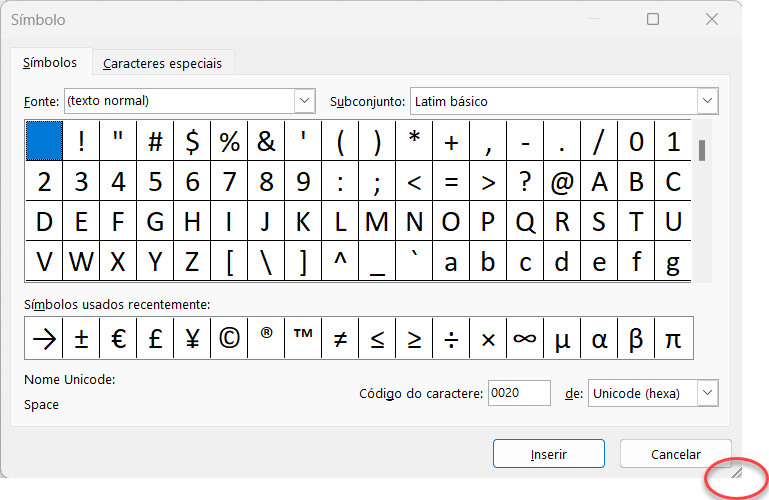The height and width of the screenshot is (500, 769).
Task: Select the digit 7 cell
Action: 230,181
